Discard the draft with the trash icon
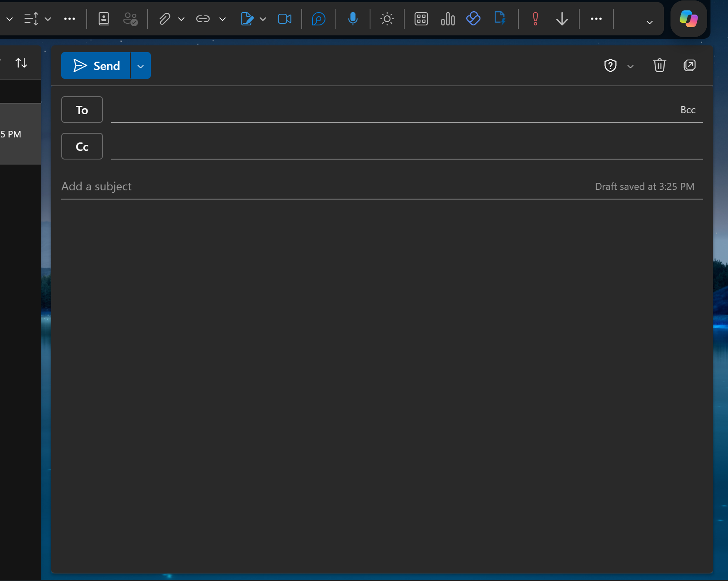Viewport: 728px width, 581px height. (660, 65)
